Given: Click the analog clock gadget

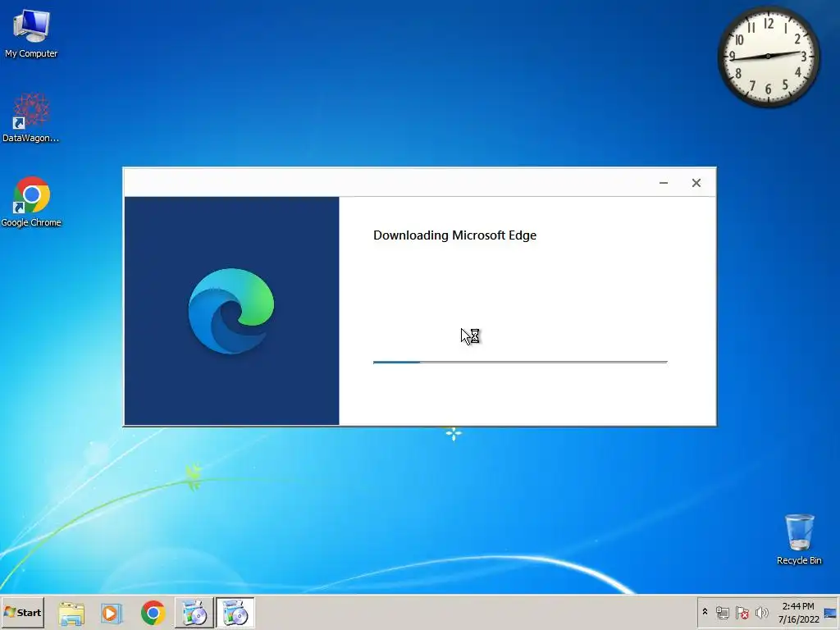Looking at the screenshot, I should point(768,56).
